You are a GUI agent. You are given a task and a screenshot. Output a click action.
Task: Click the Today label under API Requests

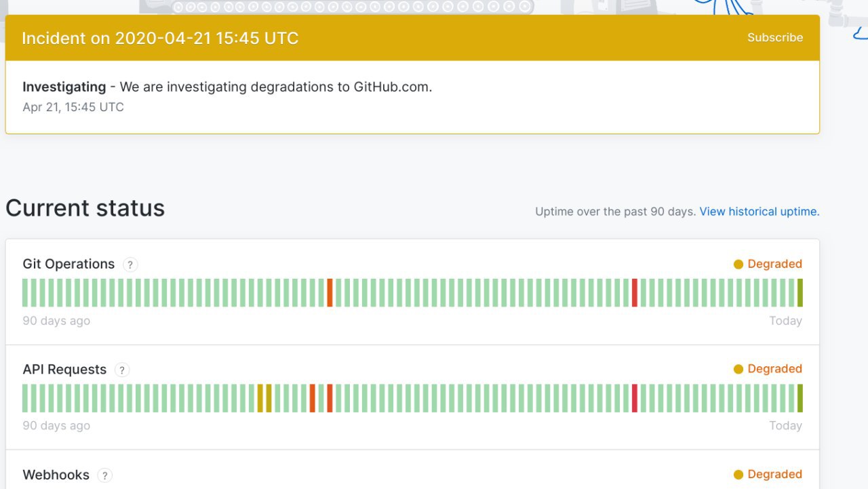click(785, 426)
